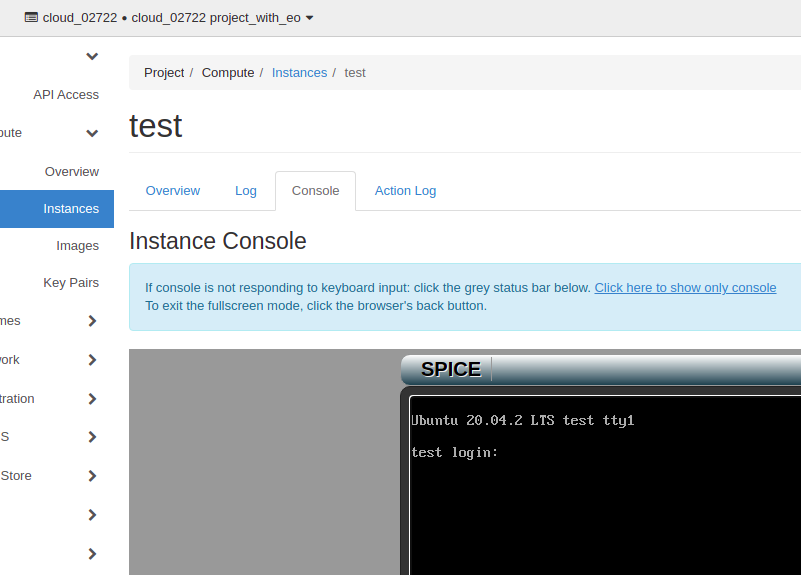Viewport: 801px width, 575px height.
Task: Expand the Orchestration section chevron in the sidebar
Action: click(92, 399)
